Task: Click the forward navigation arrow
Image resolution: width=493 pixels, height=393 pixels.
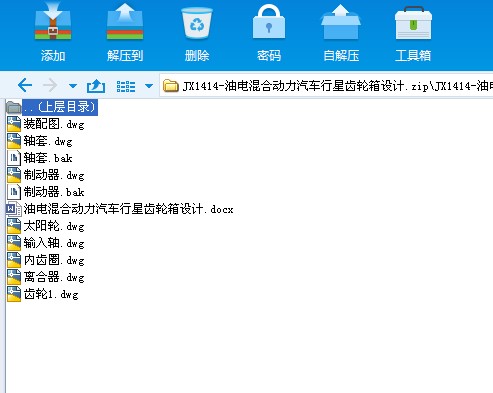Action: point(50,86)
